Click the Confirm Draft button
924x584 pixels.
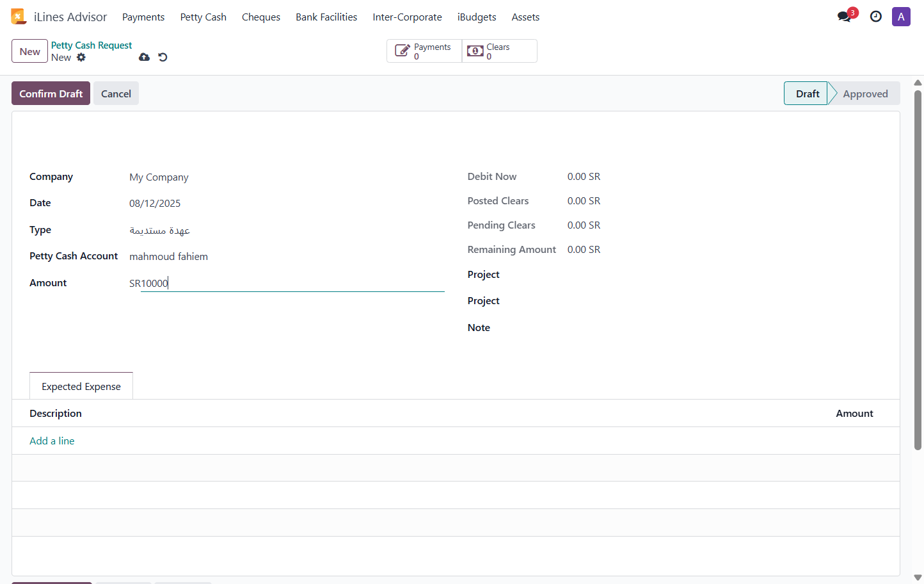pos(51,93)
